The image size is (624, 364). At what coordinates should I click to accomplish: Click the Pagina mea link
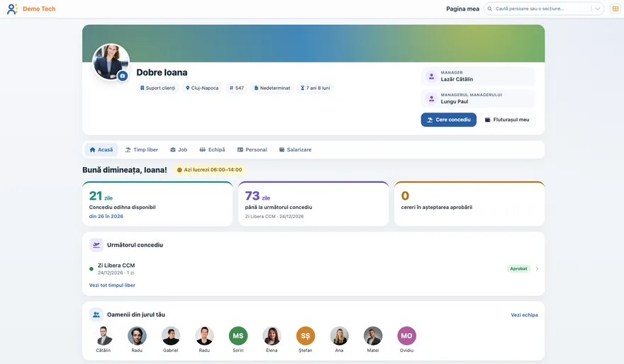click(x=462, y=8)
